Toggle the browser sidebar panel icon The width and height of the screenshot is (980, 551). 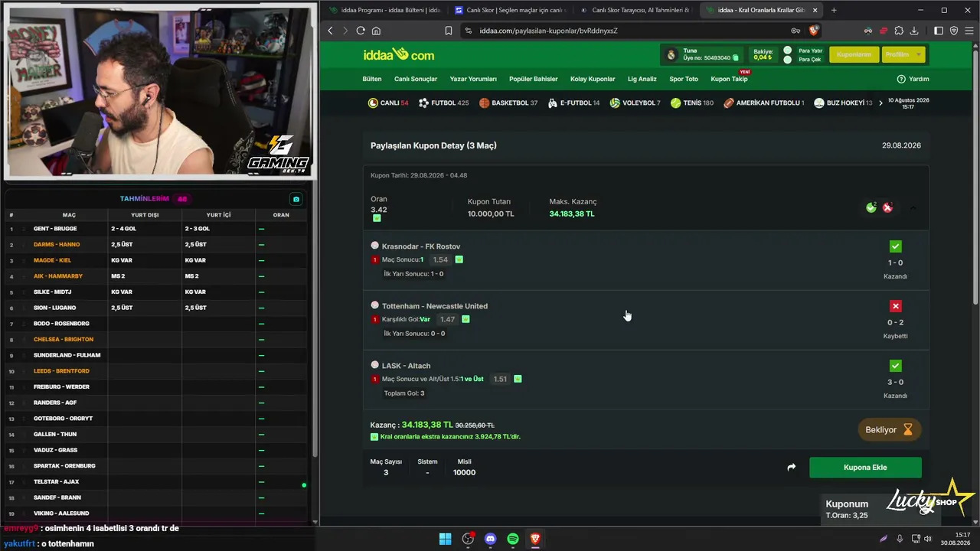tap(939, 31)
